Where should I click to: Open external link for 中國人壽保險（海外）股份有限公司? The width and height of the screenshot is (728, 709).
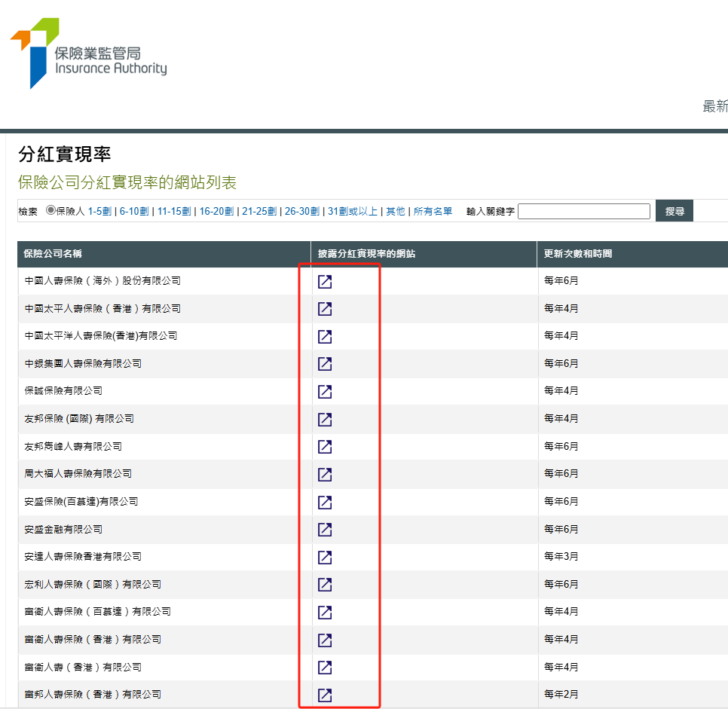tap(325, 282)
